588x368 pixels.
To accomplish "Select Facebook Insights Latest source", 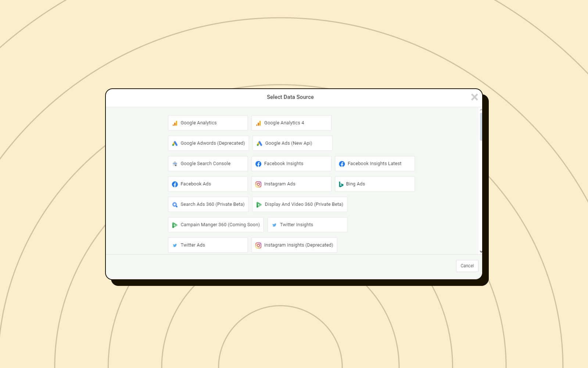I will pyautogui.click(x=375, y=163).
